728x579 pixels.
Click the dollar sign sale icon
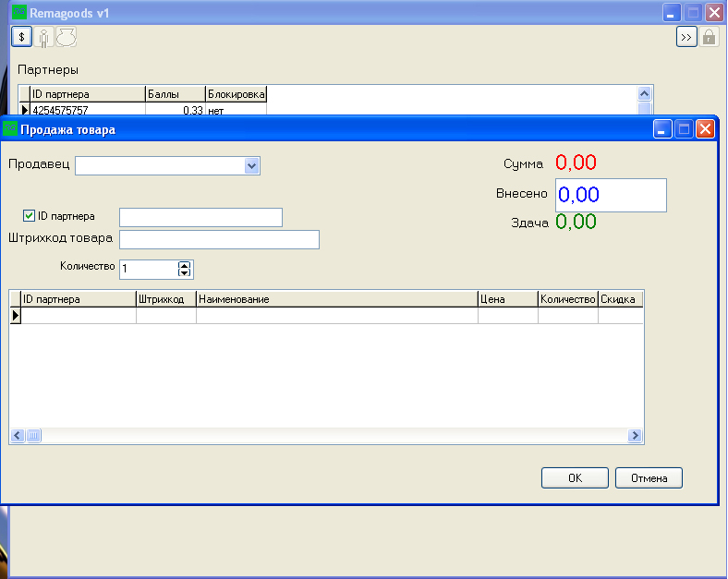point(21,37)
